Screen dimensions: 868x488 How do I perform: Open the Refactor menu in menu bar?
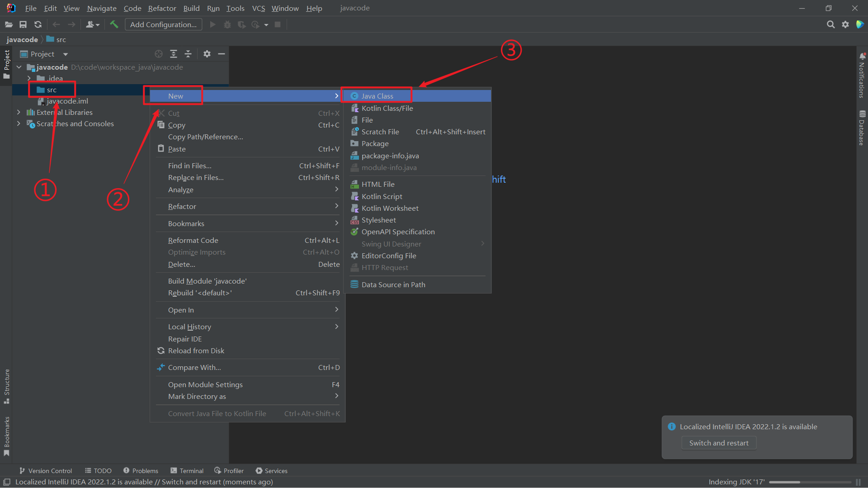[162, 8]
